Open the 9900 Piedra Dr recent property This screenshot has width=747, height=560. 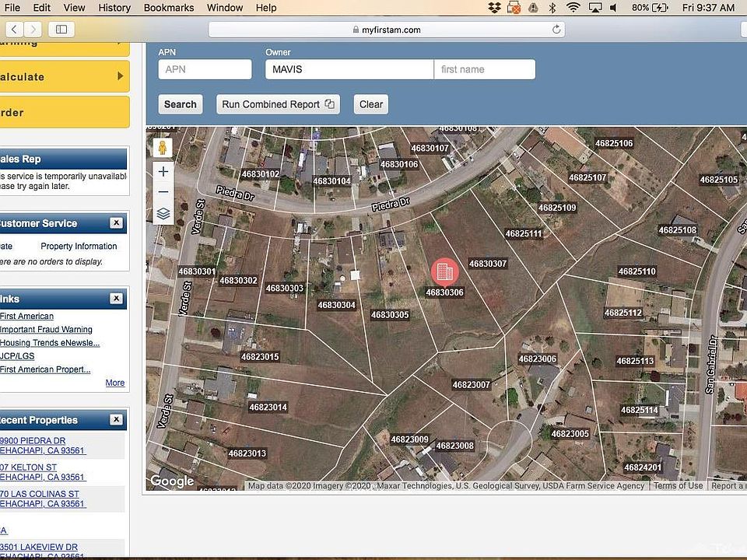tap(33, 441)
